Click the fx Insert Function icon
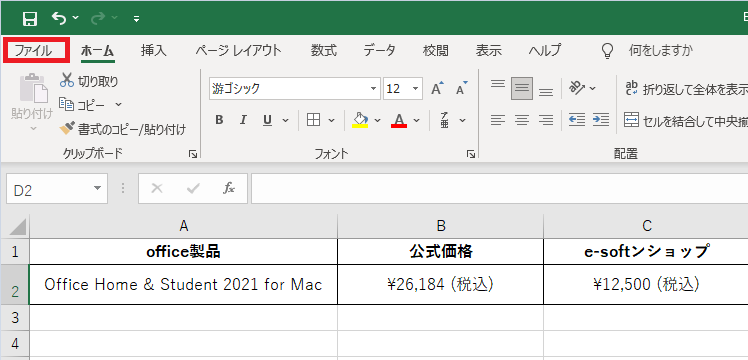Screen dimensions: 748x360 tap(229, 189)
